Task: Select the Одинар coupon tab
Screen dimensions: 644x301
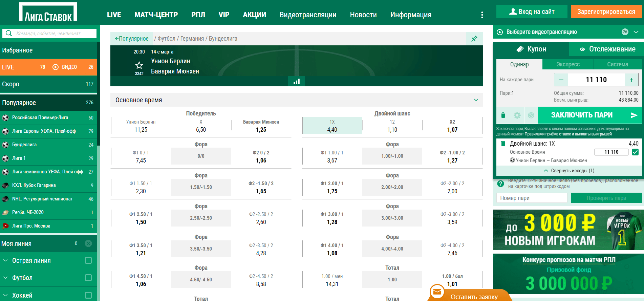Action: [519, 64]
